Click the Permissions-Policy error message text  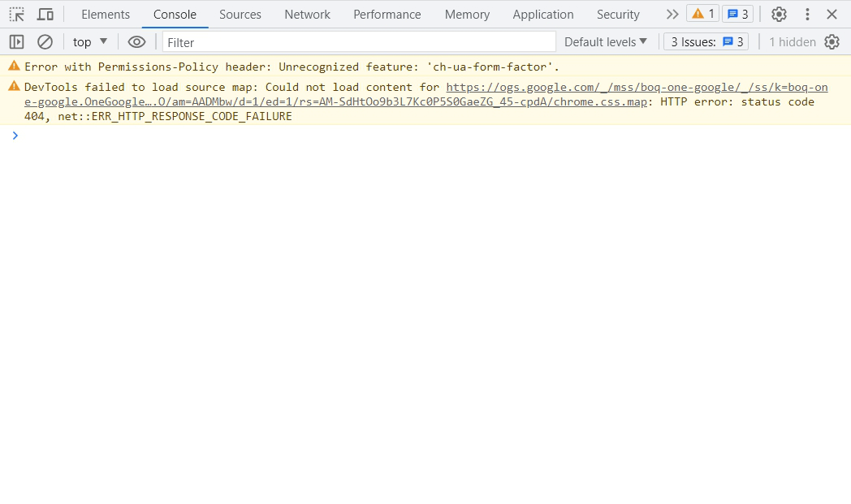click(292, 67)
